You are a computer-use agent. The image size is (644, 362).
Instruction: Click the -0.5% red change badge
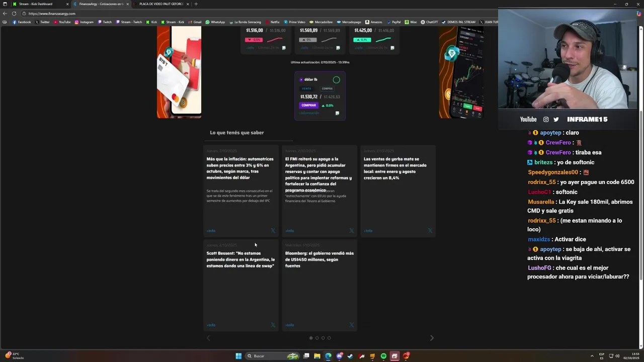pyautogui.click(x=254, y=40)
